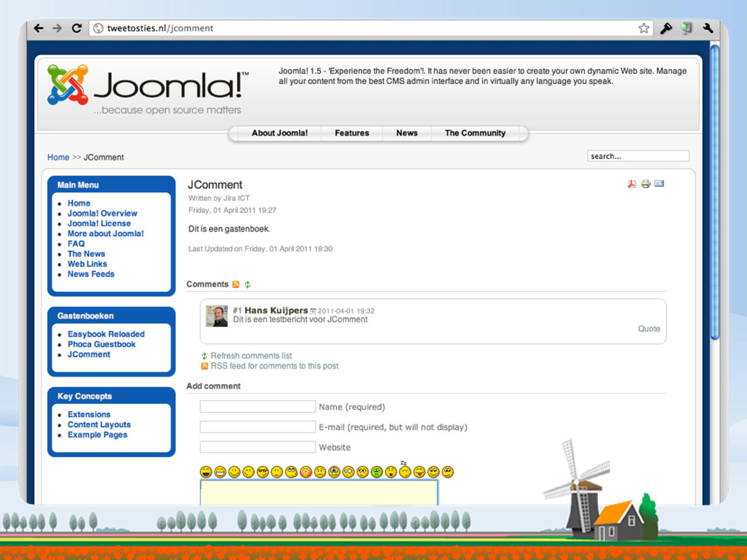Viewport: 747px width, 560px height.
Task: Focus the Website field
Action: [258, 447]
